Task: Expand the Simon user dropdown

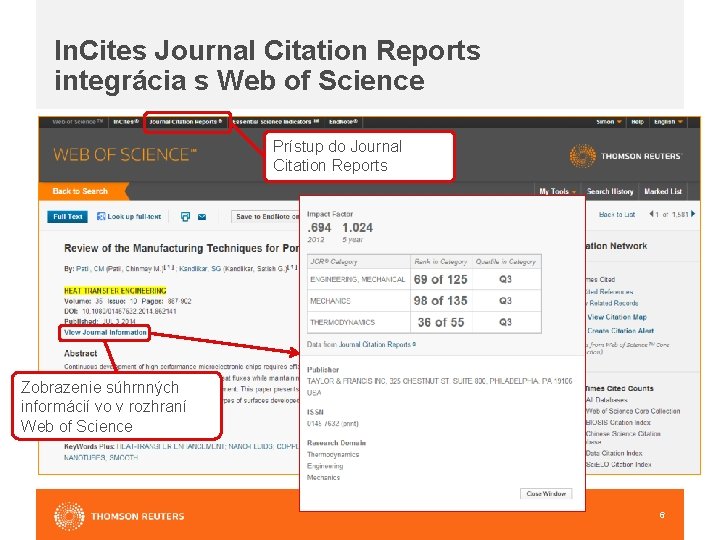Action: 609,122
